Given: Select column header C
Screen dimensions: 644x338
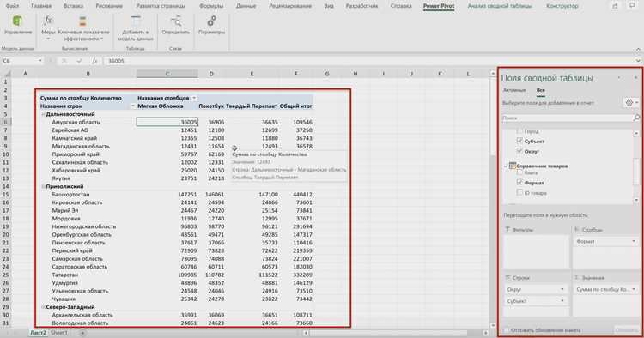Looking at the screenshot, I should point(167,74).
